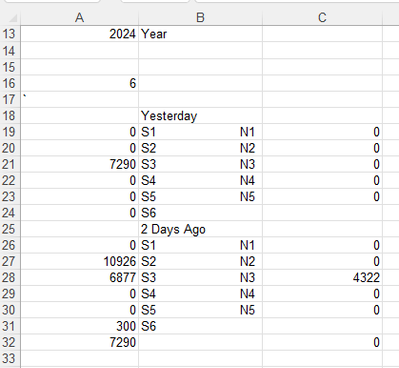Click S6 label in row 31
Screen dimensions: 399x368
click(x=148, y=326)
